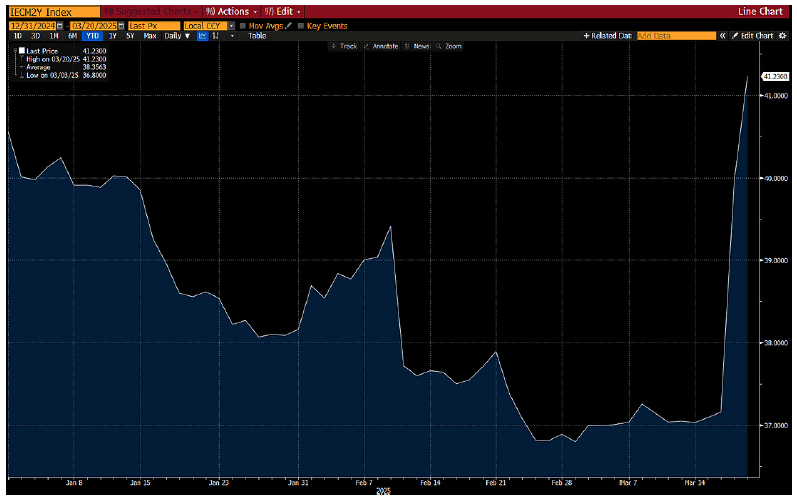The width and height of the screenshot is (797, 499).
Task: Activate the Annotate tool
Action: click(x=382, y=46)
